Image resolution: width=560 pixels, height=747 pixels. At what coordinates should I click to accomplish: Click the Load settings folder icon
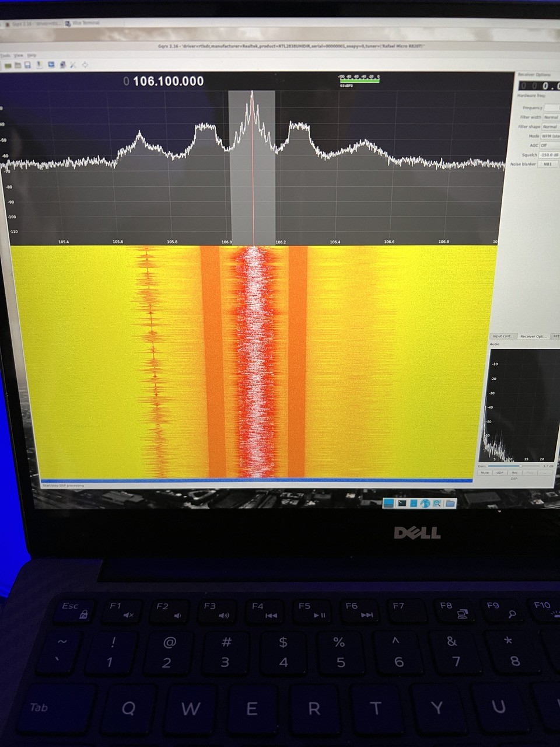coord(18,65)
